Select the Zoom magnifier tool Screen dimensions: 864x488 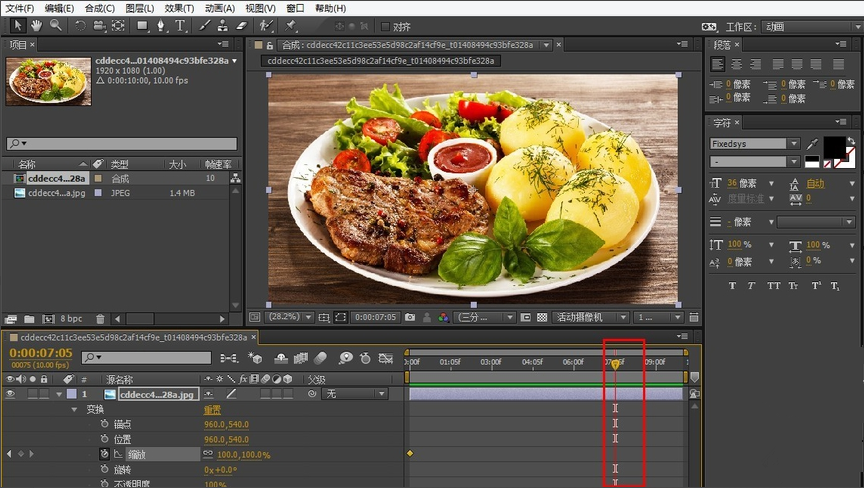[56, 25]
